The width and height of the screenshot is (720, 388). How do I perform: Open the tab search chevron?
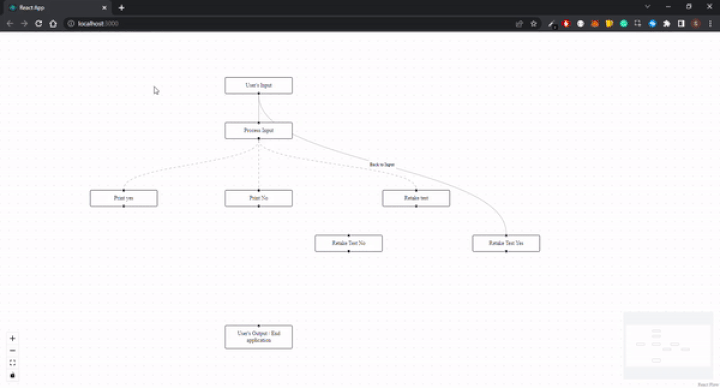point(647,7)
